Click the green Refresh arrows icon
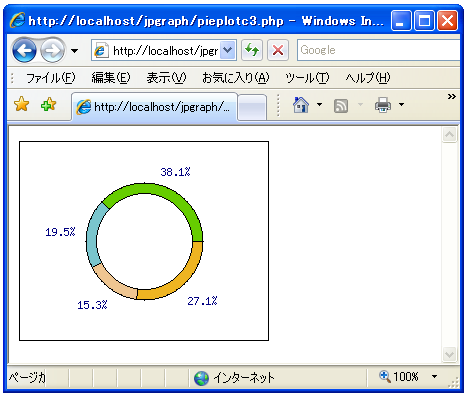This screenshot has width=468, height=395. click(252, 50)
